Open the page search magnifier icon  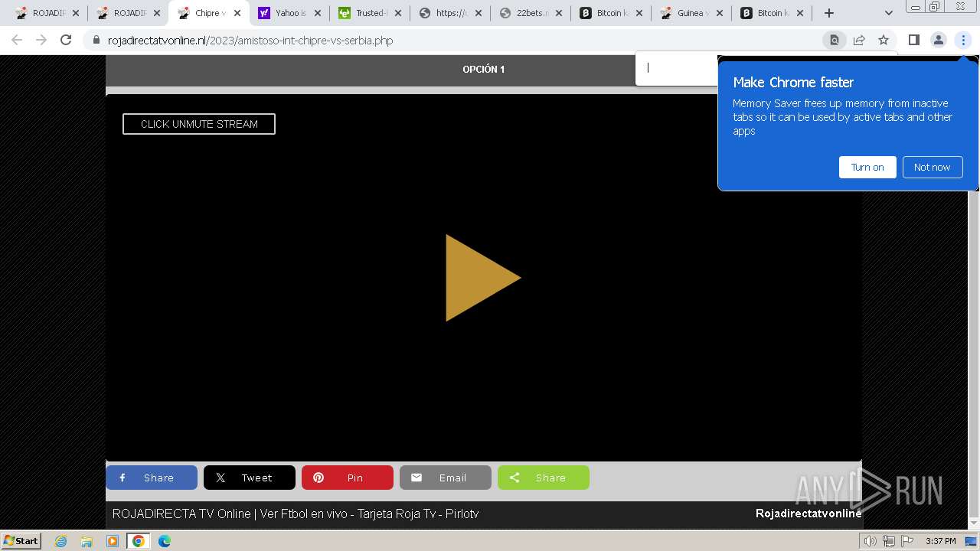tap(835, 40)
